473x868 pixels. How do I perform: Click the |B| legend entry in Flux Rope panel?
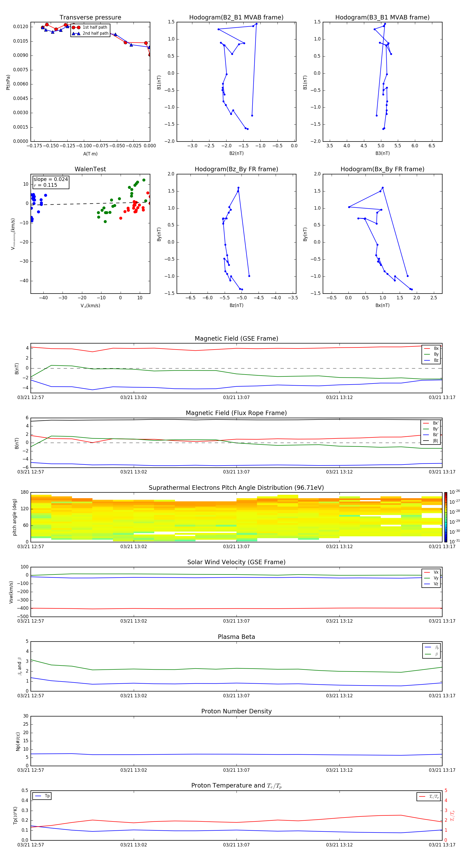pyautogui.click(x=431, y=441)
